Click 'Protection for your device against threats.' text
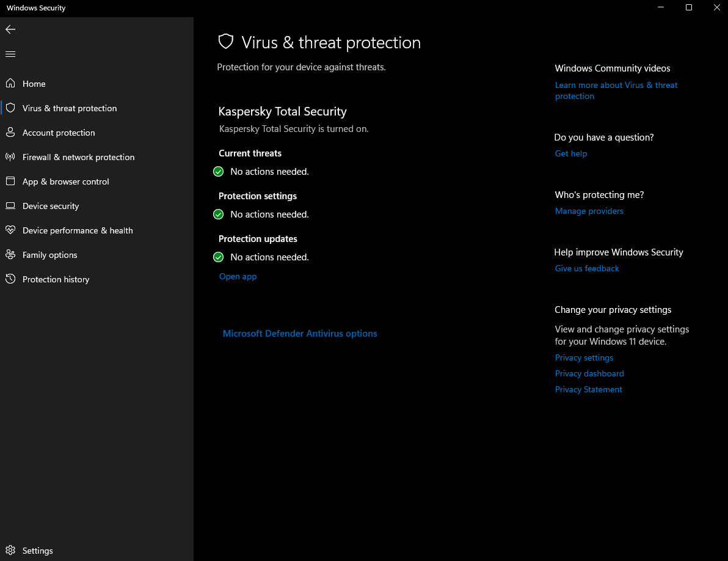This screenshot has width=728, height=561. (301, 67)
